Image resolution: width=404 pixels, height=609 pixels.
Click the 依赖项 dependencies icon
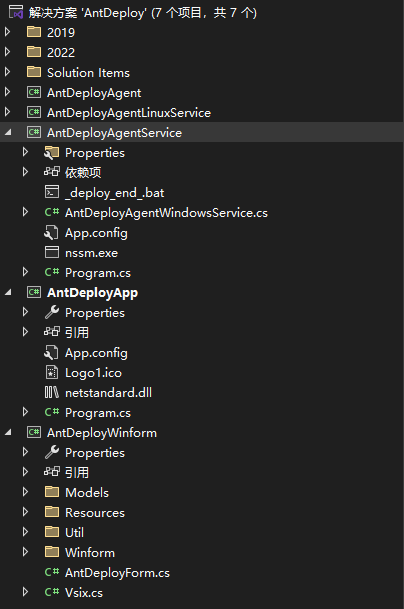tap(52, 172)
